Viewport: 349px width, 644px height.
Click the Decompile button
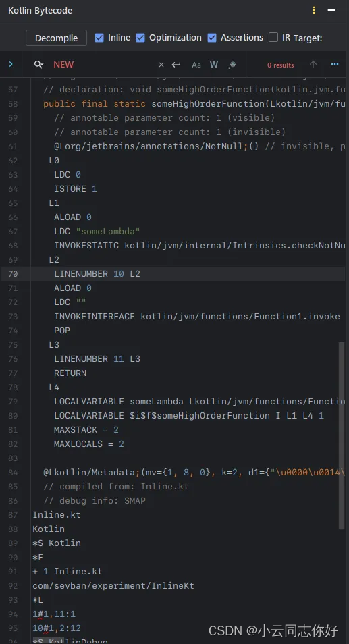pos(56,38)
